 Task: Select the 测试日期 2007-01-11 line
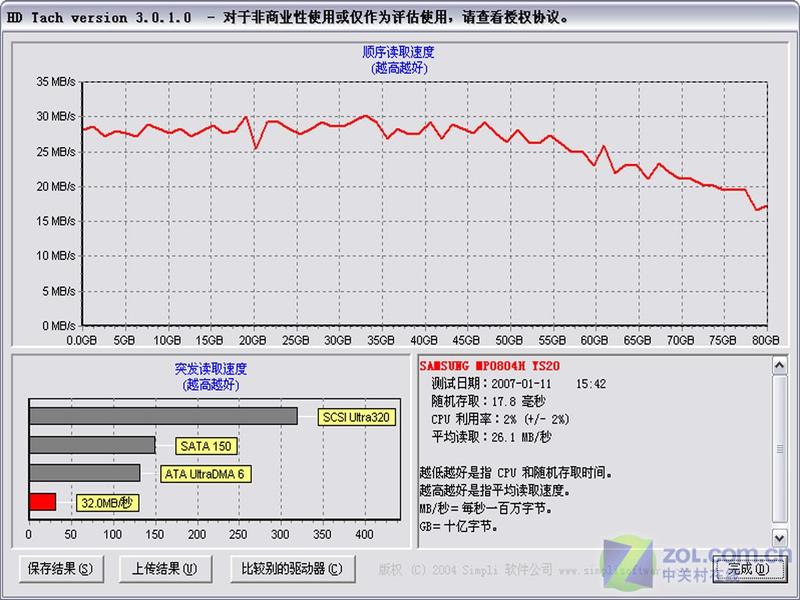tap(518, 383)
